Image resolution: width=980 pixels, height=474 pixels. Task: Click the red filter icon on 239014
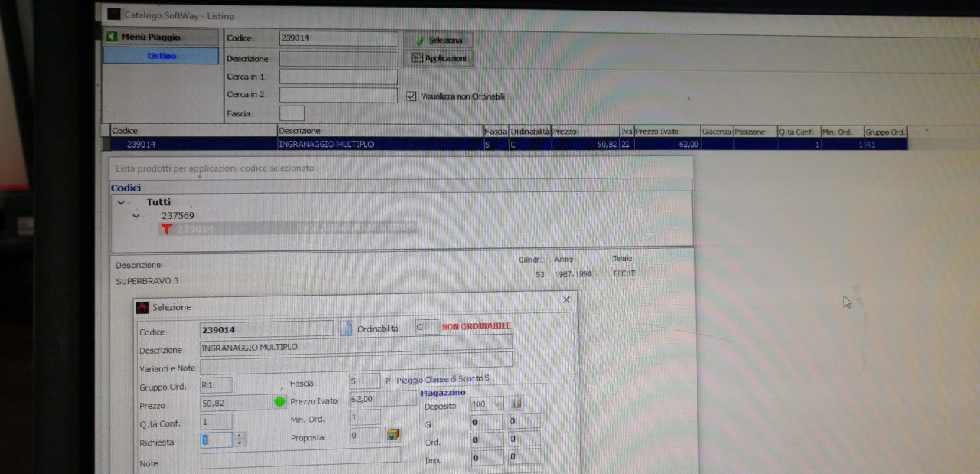(x=166, y=228)
